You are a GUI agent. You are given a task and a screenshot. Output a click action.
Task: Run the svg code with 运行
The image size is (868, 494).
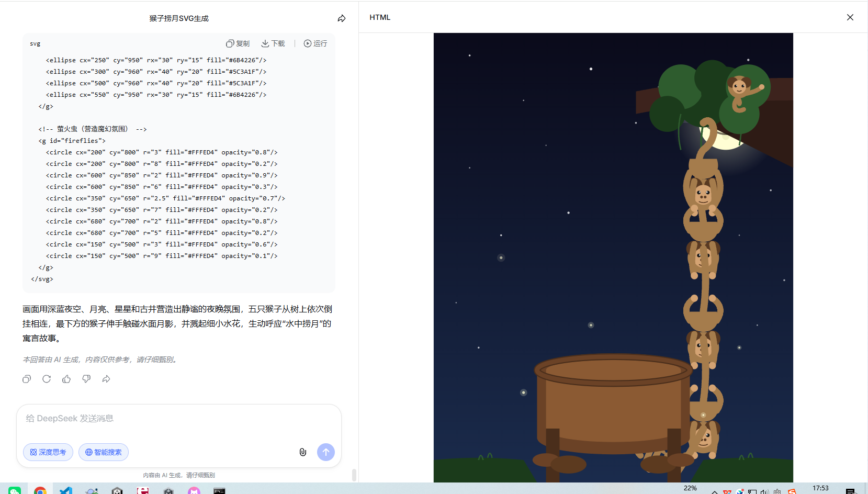coord(315,43)
